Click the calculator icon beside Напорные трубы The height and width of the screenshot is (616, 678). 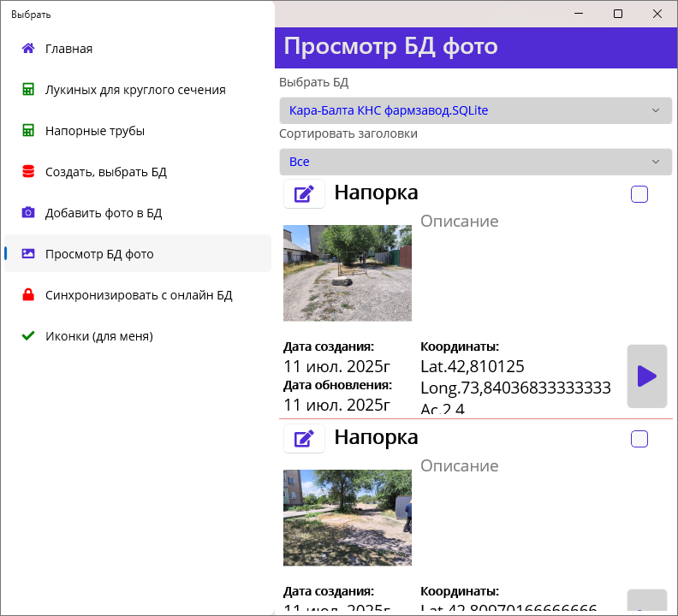pos(28,131)
